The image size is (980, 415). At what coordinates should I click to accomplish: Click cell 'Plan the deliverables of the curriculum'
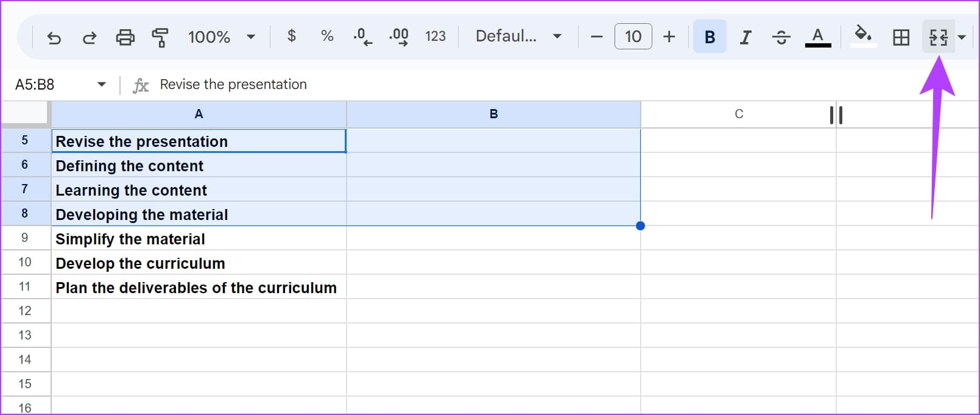pos(199,287)
